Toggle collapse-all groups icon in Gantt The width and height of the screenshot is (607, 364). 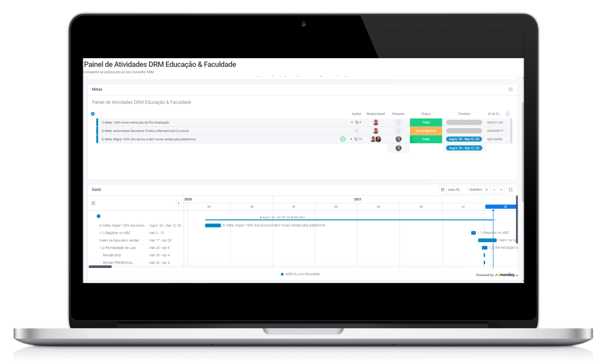click(93, 203)
